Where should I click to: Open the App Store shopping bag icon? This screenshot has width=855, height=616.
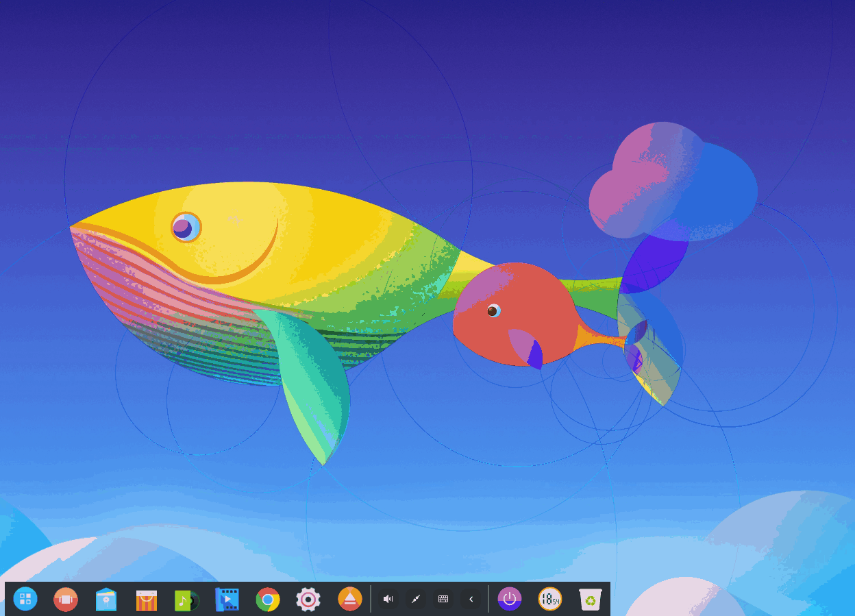[147, 600]
